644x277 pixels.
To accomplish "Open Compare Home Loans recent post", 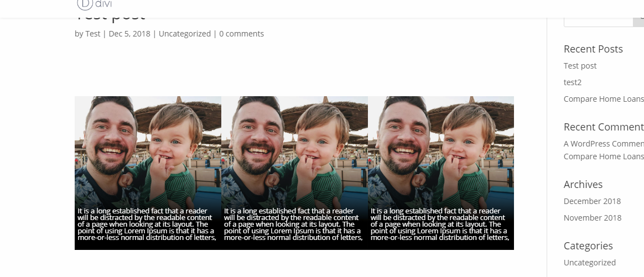I will [x=604, y=99].
